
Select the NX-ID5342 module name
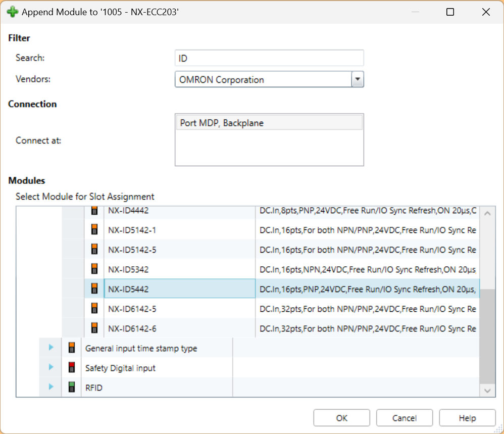coord(128,269)
